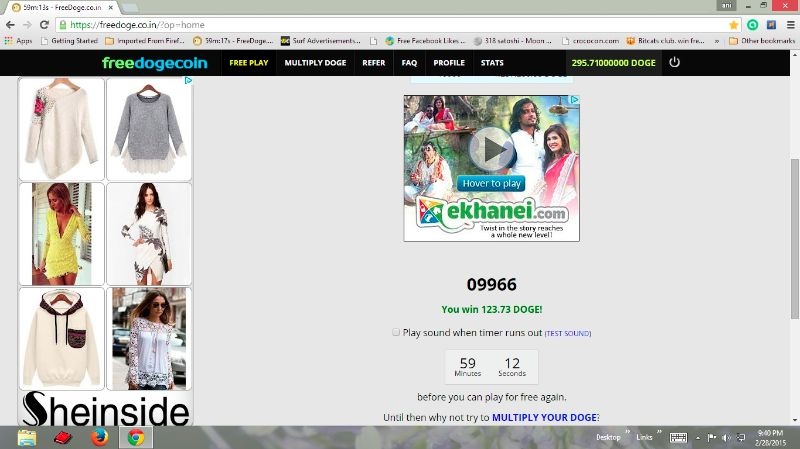Click the power logout icon in the site navbar
The width and height of the screenshot is (800, 449).
tap(674, 62)
